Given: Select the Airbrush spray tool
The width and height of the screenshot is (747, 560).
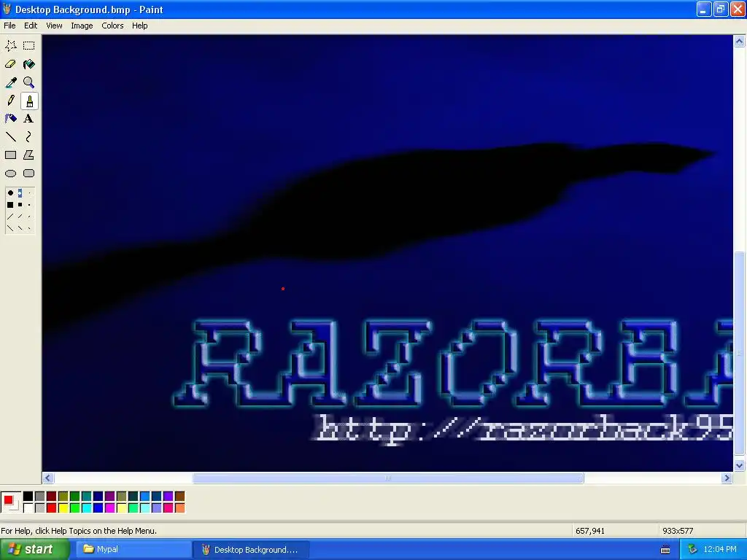Looking at the screenshot, I should [10, 119].
